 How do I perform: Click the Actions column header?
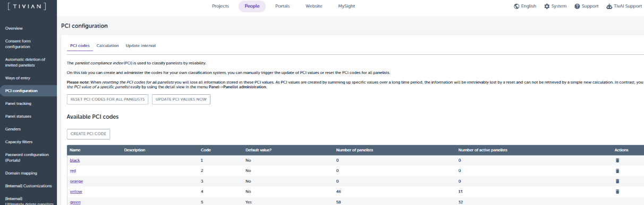tap(621, 150)
